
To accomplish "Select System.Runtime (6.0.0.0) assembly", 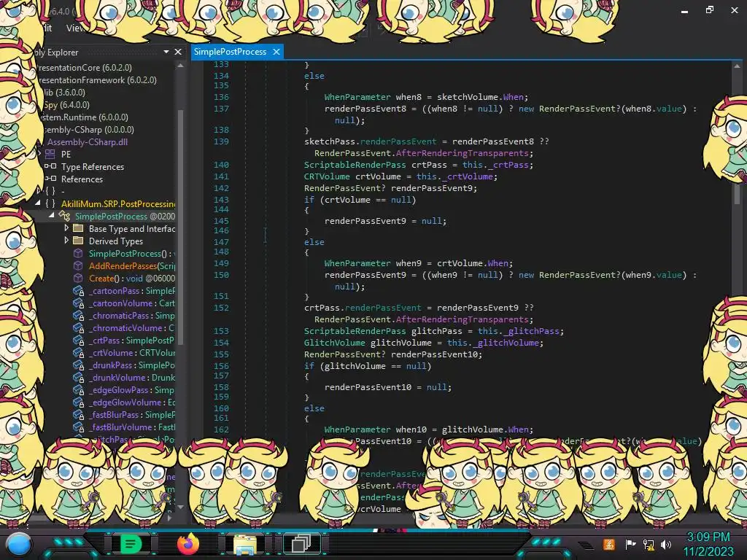I will (85, 117).
